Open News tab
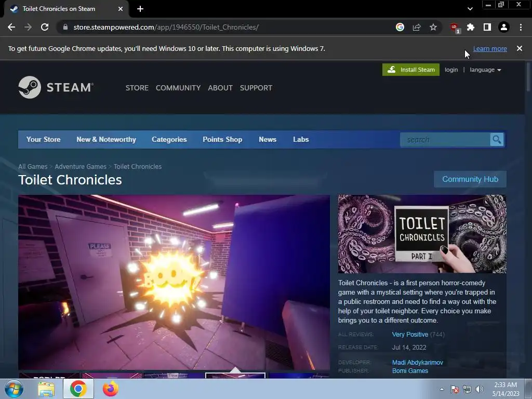The width and height of the screenshot is (532, 399). 268,139
